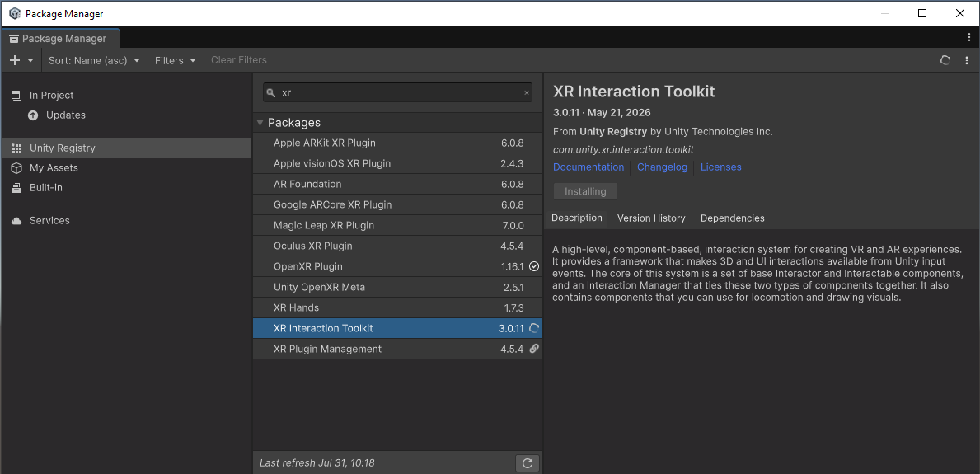Select Magic Leap XR Plugin row
This screenshot has width=980, height=474.
397,225
